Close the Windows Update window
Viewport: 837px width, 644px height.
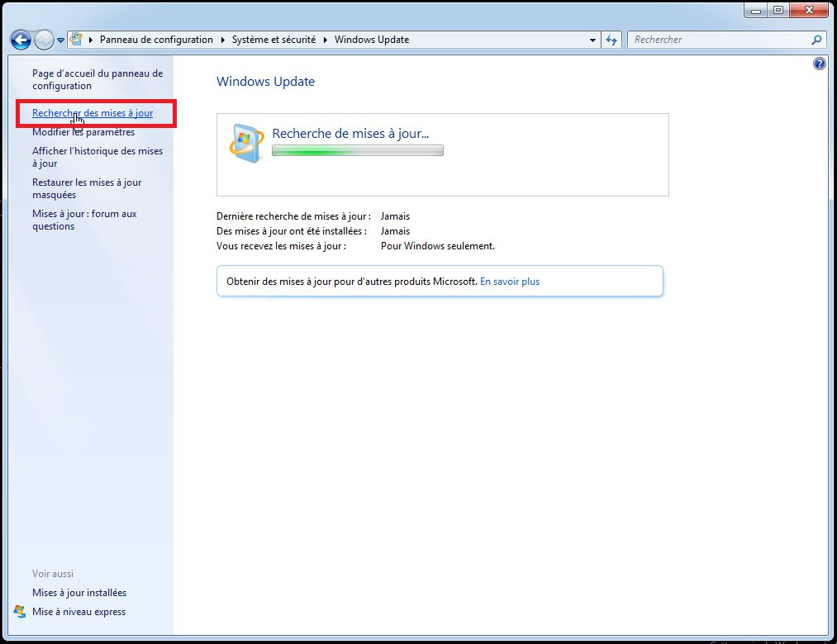(x=809, y=11)
